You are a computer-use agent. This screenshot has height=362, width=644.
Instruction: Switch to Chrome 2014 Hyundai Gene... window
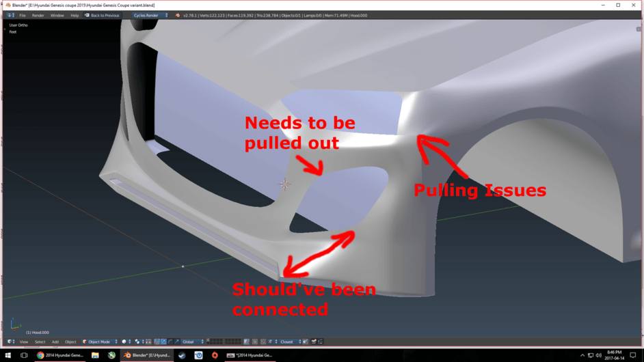point(60,355)
